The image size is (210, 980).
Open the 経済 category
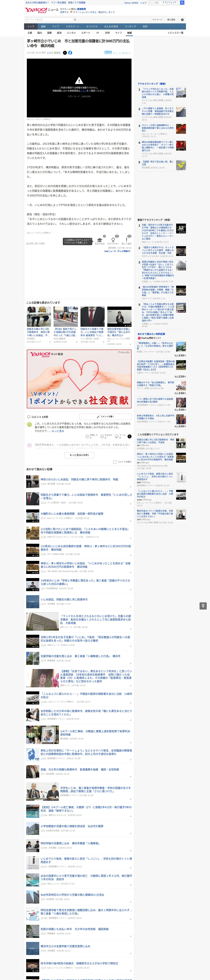coord(59,33)
